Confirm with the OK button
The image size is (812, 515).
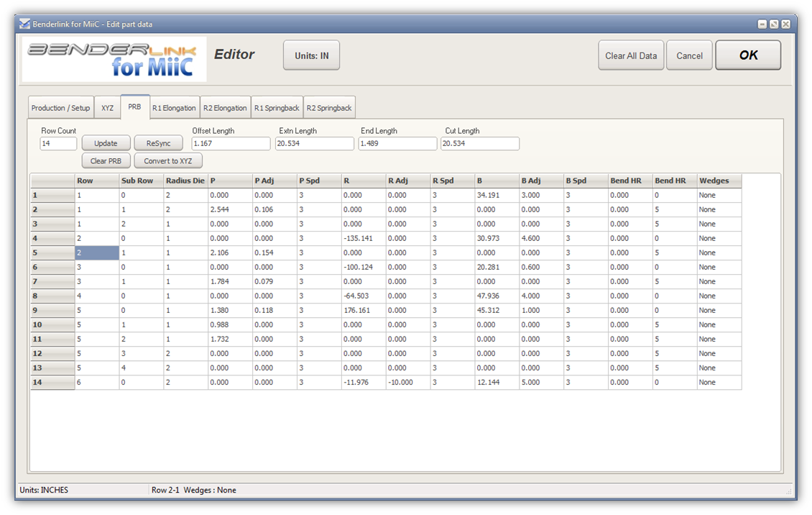pyautogui.click(x=748, y=55)
